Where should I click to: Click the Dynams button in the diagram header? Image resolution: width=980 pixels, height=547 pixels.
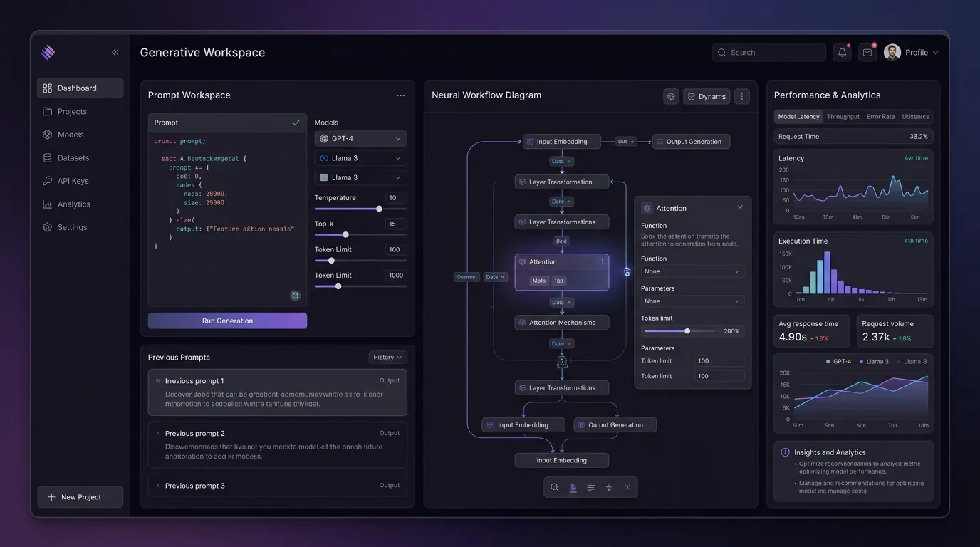coord(707,96)
